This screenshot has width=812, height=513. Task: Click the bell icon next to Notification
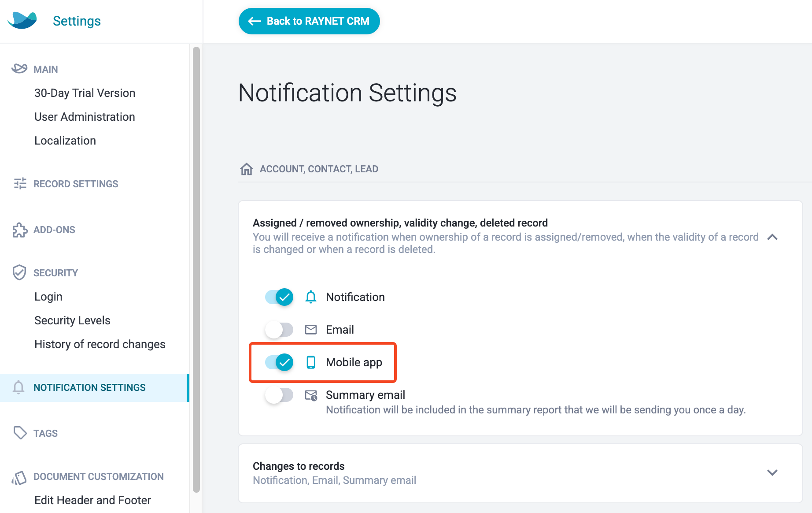pyautogui.click(x=311, y=297)
